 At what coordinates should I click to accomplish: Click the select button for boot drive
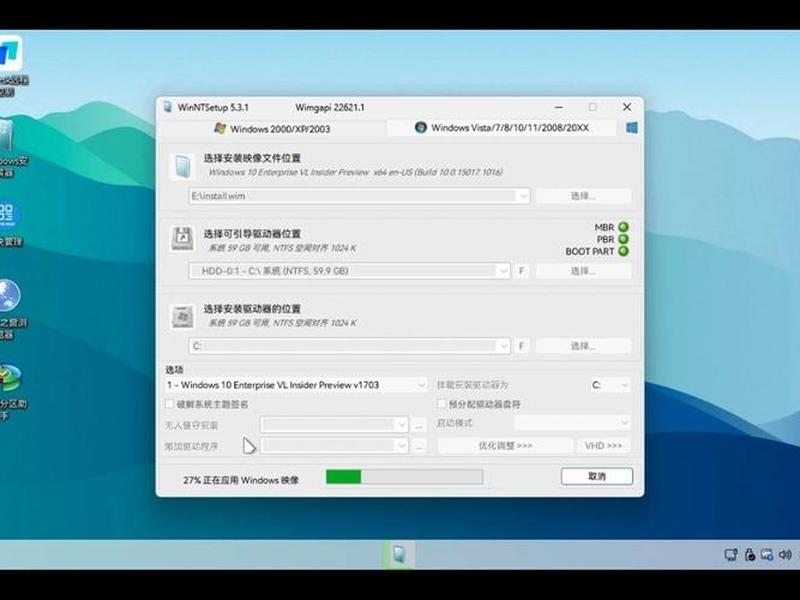coord(583,271)
